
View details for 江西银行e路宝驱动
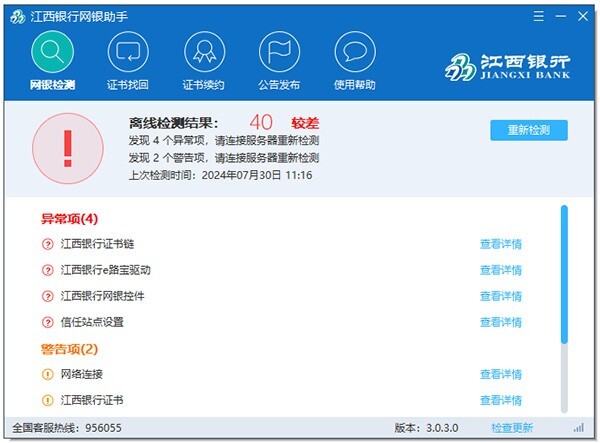(501, 270)
